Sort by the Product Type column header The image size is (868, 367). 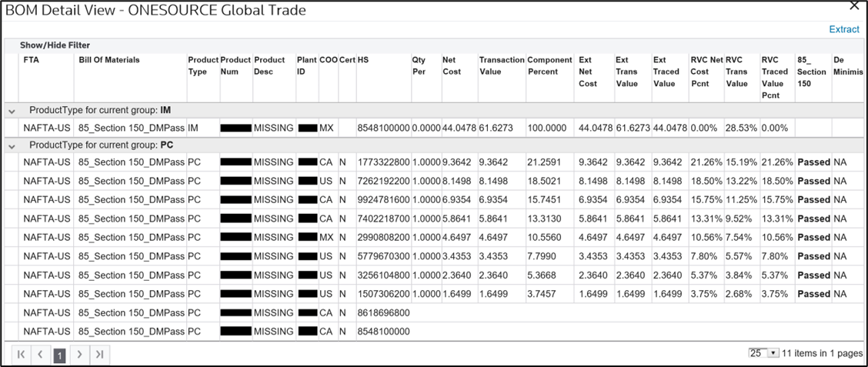click(x=202, y=66)
